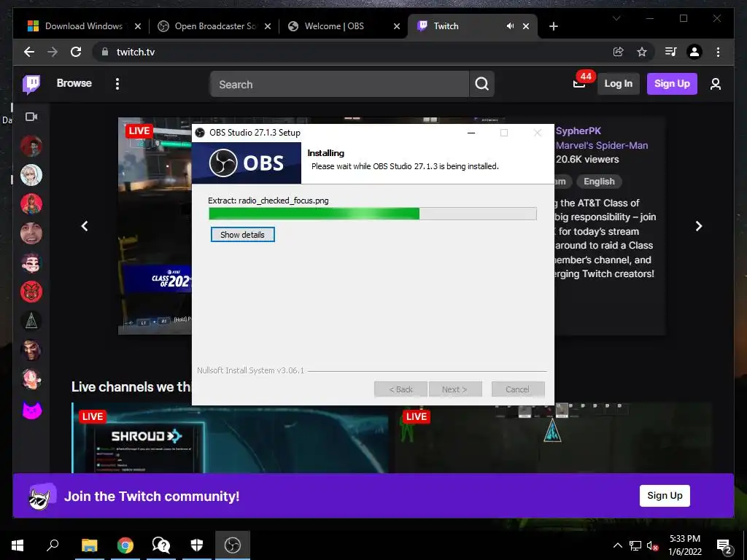Open the Windows notification center
The image size is (747, 560).
[724, 547]
